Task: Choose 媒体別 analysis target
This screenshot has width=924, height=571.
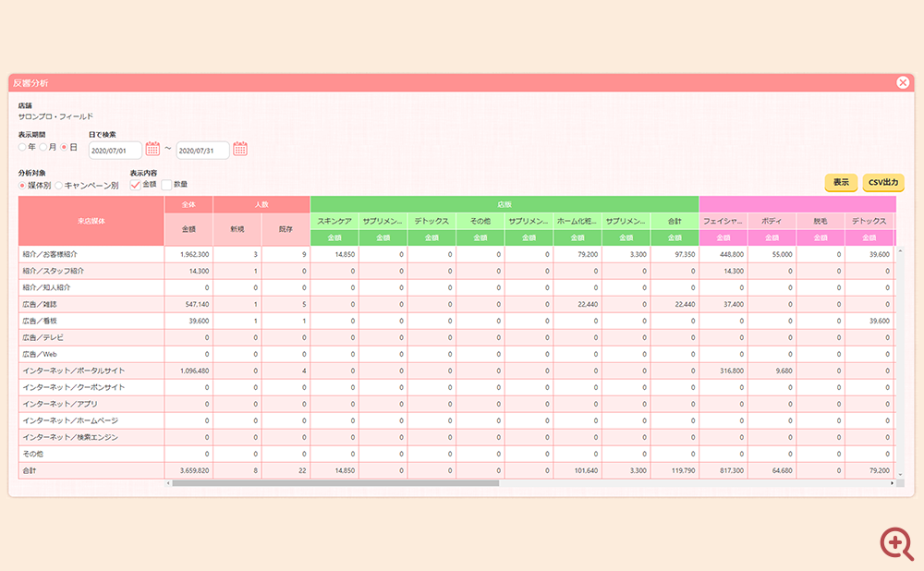Action: (x=22, y=185)
